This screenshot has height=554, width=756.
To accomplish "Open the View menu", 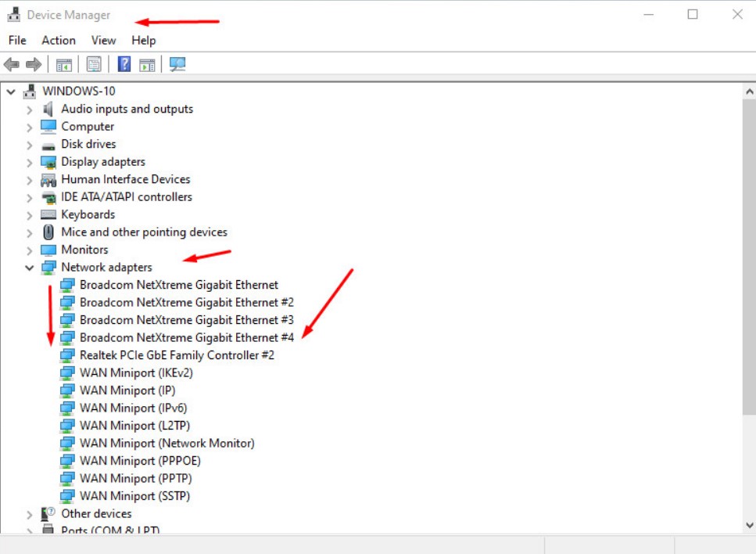I will [104, 41].
